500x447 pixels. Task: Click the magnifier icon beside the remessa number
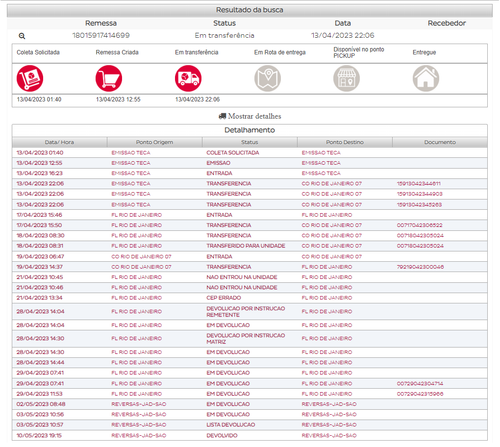click(x=22, y=36)
